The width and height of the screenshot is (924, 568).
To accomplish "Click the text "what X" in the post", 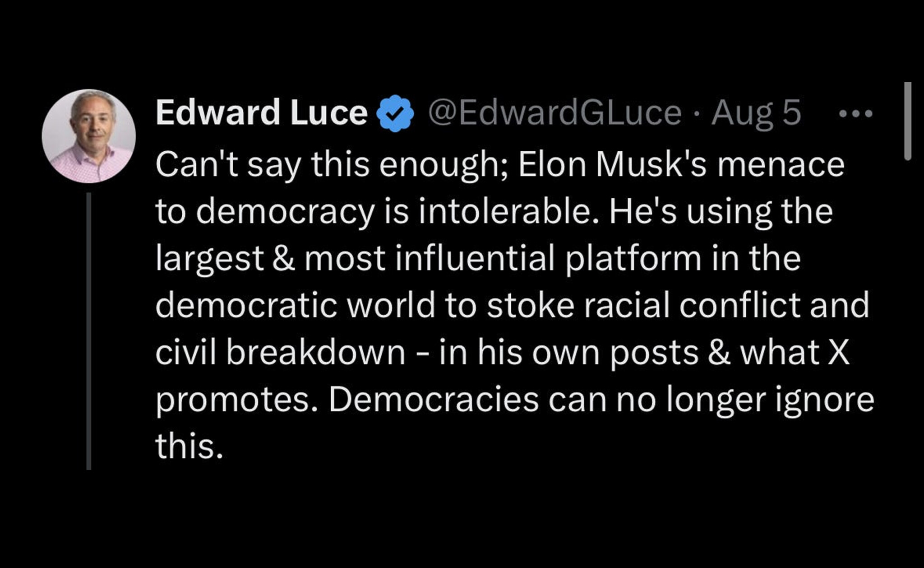I will (795, 352).
